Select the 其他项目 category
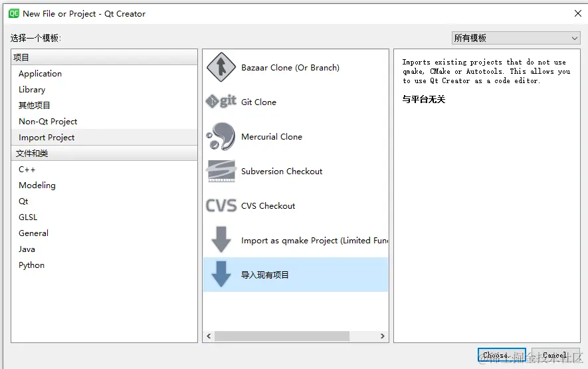 click(x=104, y=106)
